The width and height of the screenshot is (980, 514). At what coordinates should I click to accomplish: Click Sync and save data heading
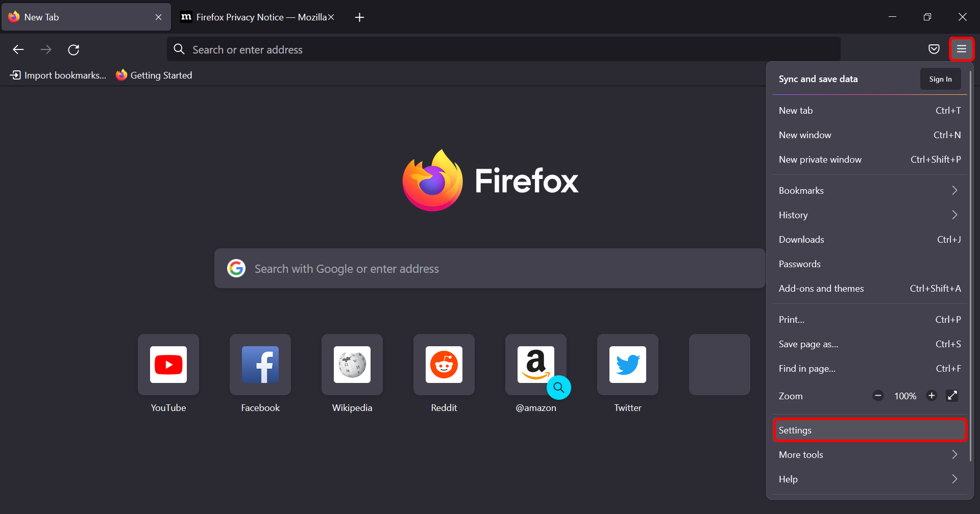[x=818, y=79]
